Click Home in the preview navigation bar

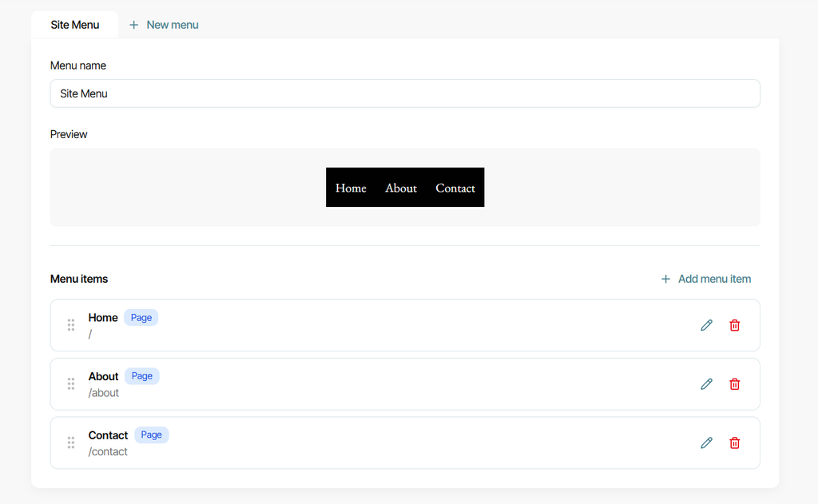[x=351, y=188]
